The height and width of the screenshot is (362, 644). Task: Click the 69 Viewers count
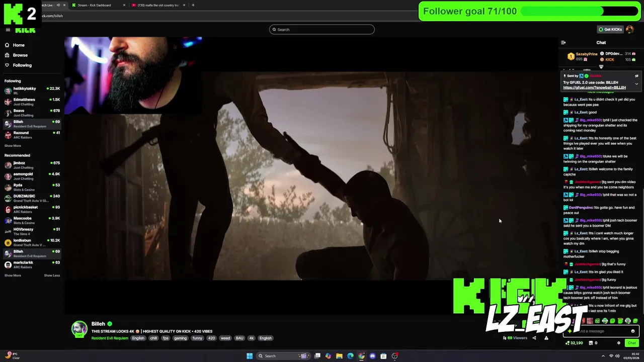tap(515, 338)
